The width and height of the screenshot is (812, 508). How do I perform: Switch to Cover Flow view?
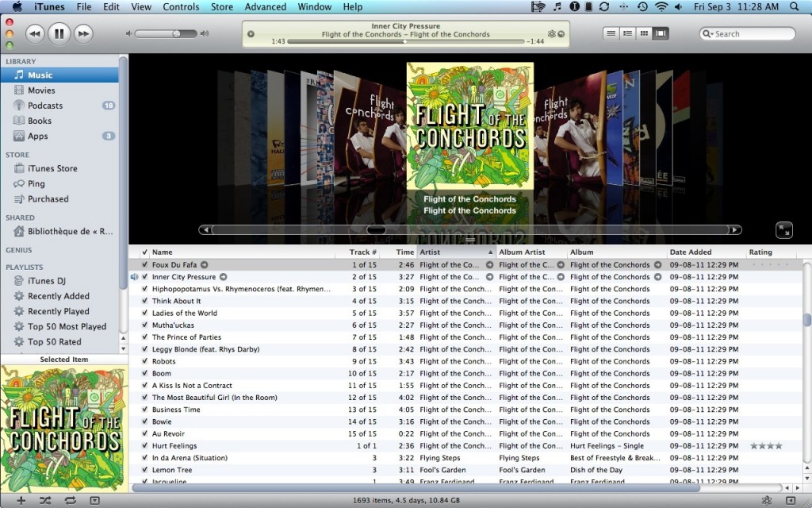click(x=661, y=33)
